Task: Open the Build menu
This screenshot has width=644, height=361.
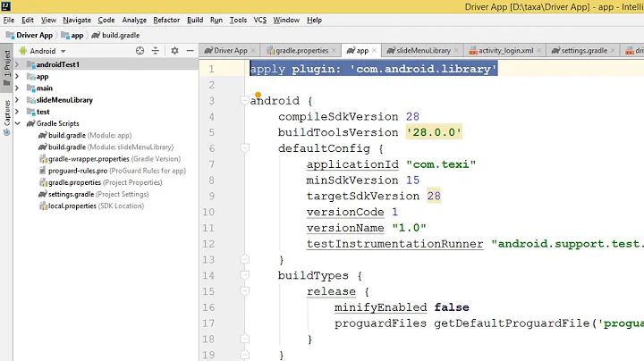Action: click(195, 20)
